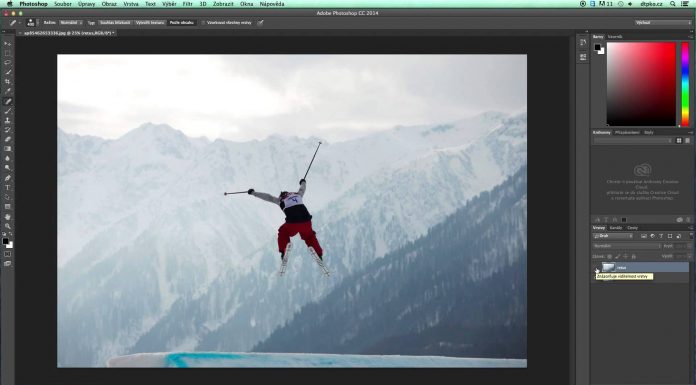Select the History Brush tool
Image resolution: width=696 pixels, height=385 pixels.
(x=8, y=130)
